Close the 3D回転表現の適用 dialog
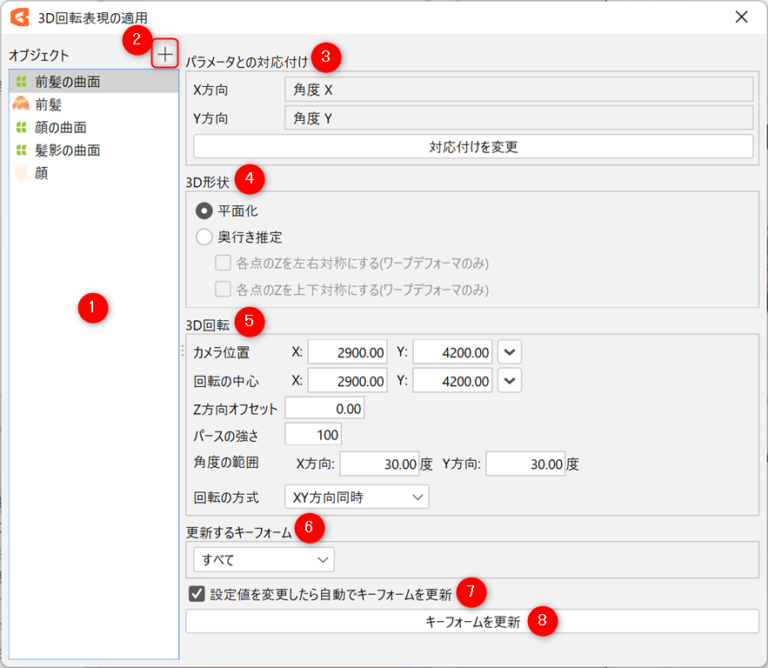768x668 pixels. point(741,16)
